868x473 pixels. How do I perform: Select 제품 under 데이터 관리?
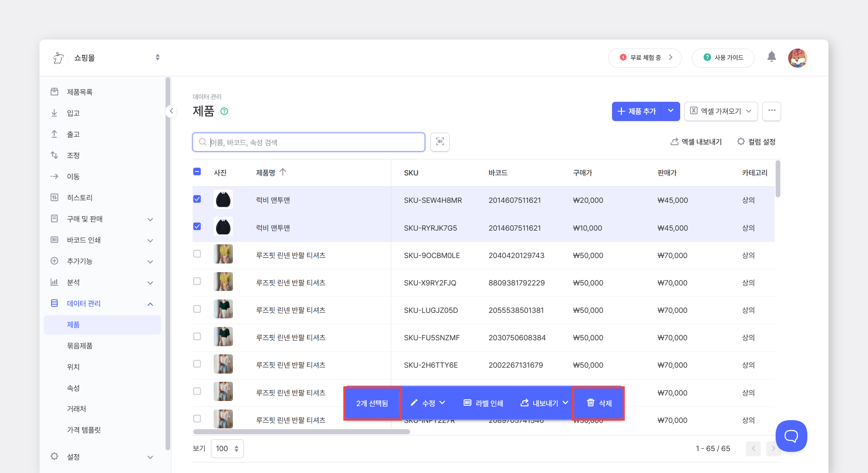[103, 325]
